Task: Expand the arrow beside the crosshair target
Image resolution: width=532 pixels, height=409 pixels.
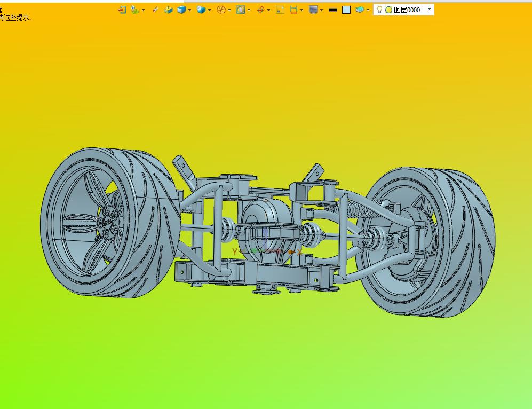Action: click(268, 10)
